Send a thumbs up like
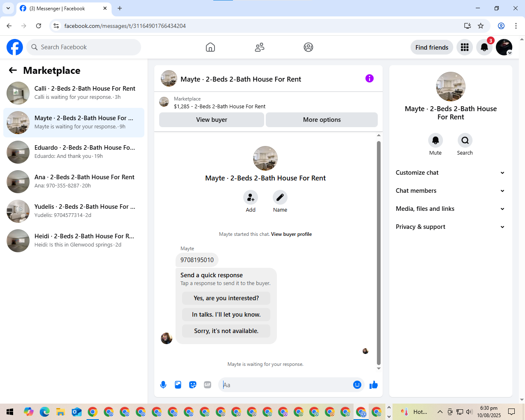This screenshot has width=525, height=420. [374, 385]
